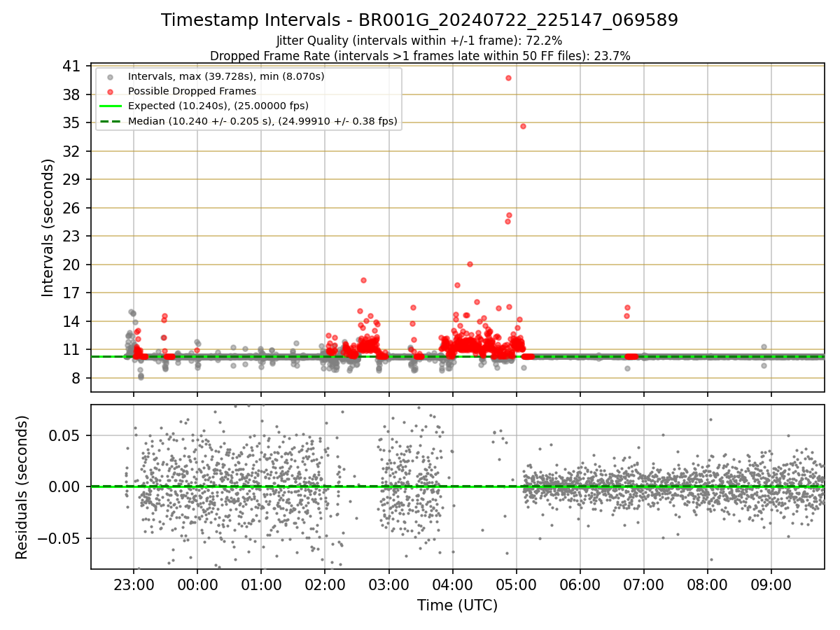Click the x-axis tick label '09:00'
This screenshot has height=630, width=840.
(771, 584)
